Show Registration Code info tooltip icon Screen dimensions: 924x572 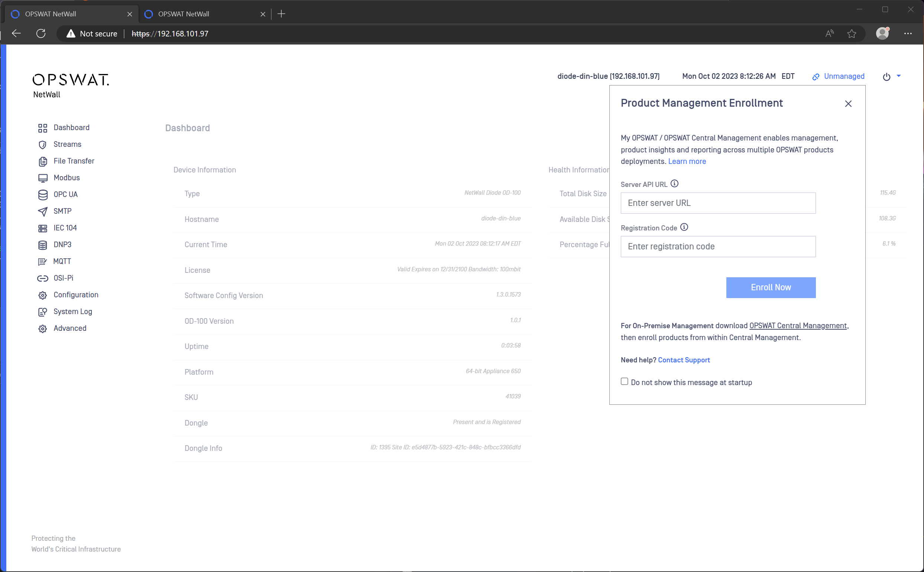coord(684,227)
